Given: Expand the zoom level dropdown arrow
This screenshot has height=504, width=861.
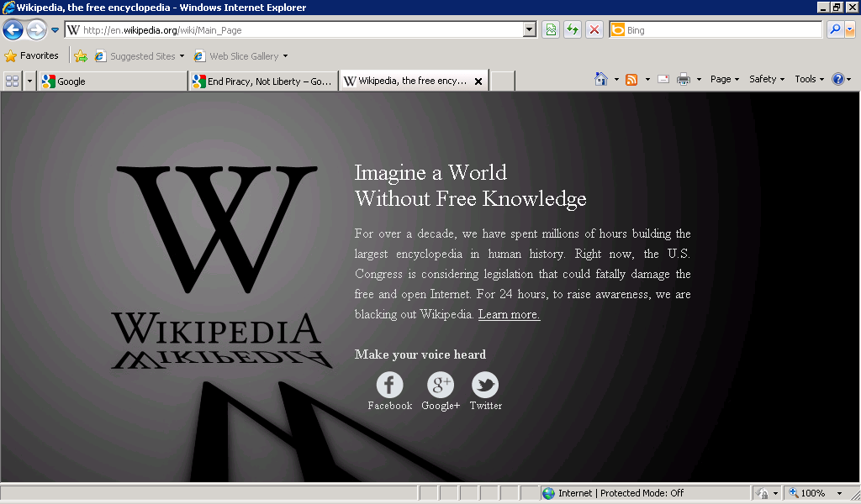Looking at the screenshot, I should [x=839, y=494].
